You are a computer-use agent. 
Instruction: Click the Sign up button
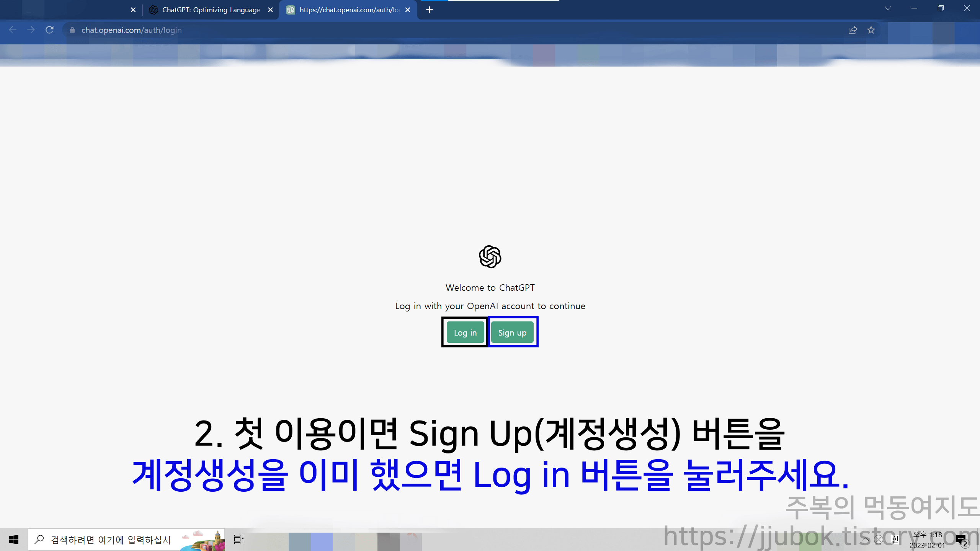(512, 332)
